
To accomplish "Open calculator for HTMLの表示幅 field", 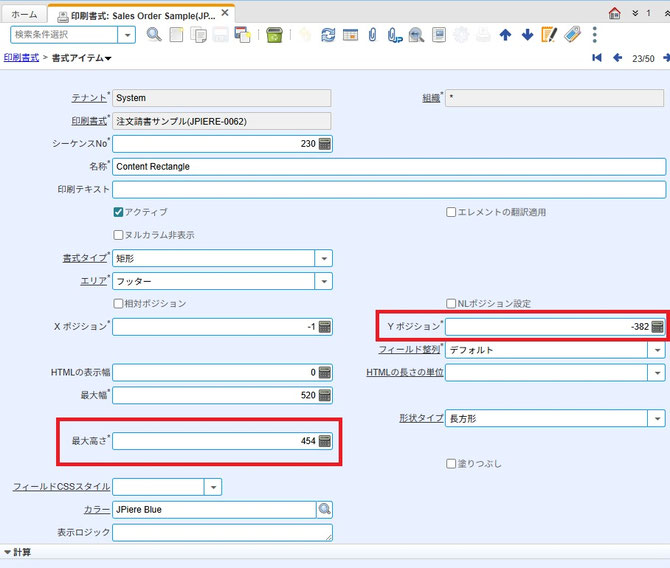I will [x=325, y=373].
